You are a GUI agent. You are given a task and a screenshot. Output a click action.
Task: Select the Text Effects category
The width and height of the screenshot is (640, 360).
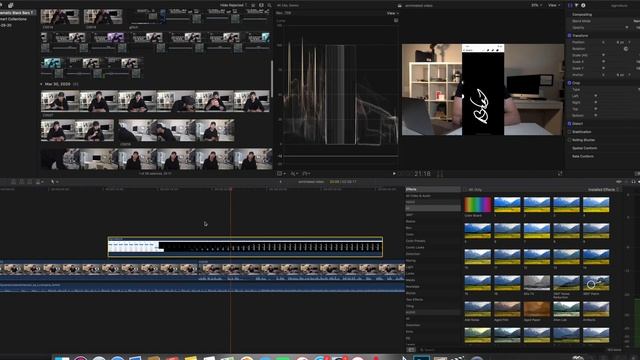(x=414, y=300)
